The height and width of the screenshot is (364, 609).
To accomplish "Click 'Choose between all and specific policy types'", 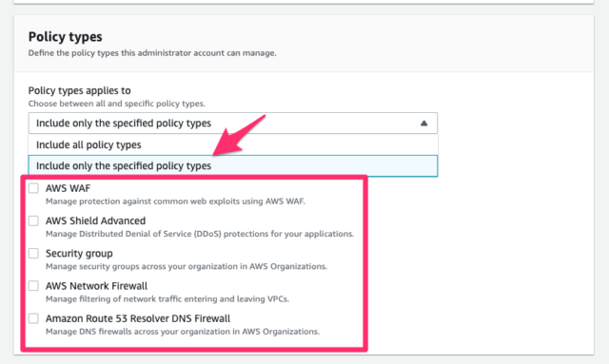I will point(116,104).
